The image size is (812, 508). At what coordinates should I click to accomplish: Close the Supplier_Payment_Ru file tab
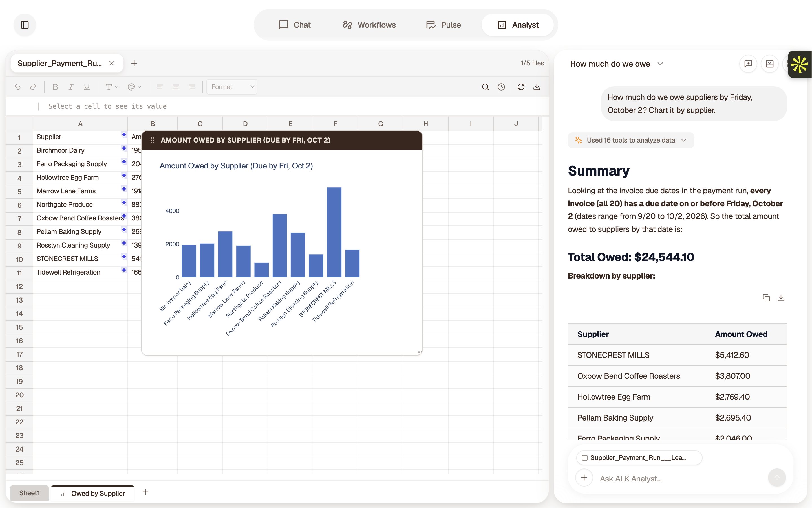112,63
